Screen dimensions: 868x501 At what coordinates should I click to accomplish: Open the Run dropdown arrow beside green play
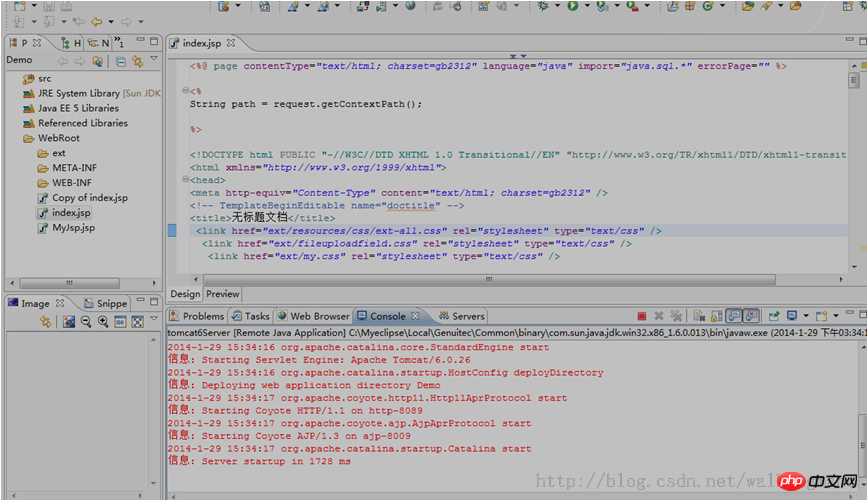(x=587, y=6)
